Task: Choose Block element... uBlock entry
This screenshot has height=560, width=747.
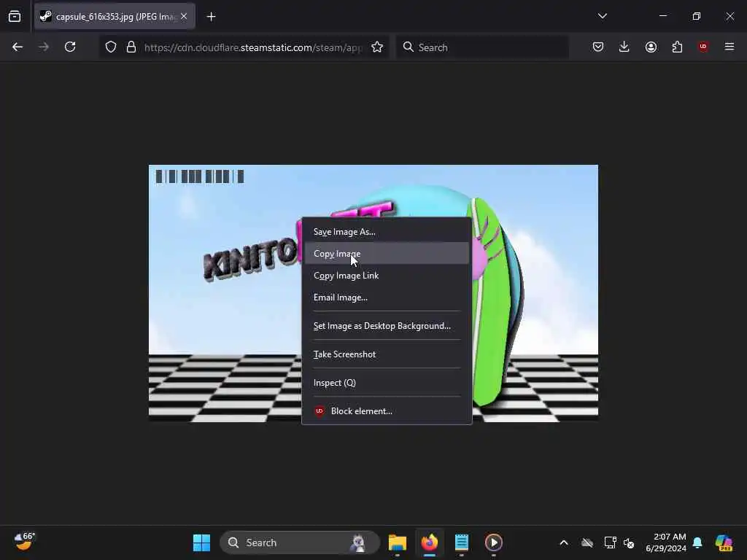Action: [387, 411]
